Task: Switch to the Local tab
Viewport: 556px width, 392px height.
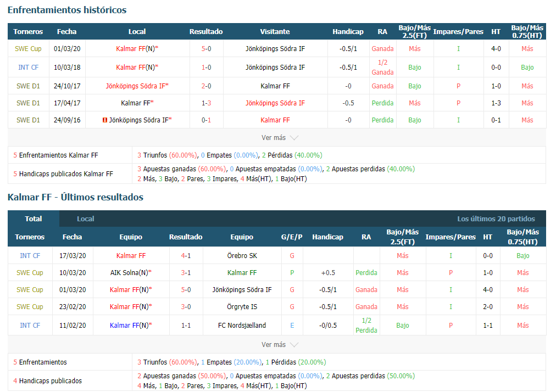Action: point(86,219)
